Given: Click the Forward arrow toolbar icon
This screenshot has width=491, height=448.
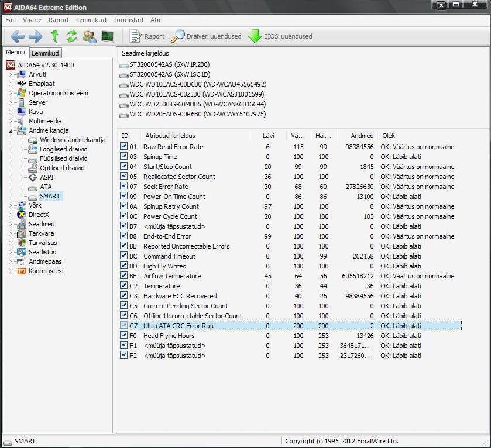Looking at the screenshot, I should pos(35,36).
